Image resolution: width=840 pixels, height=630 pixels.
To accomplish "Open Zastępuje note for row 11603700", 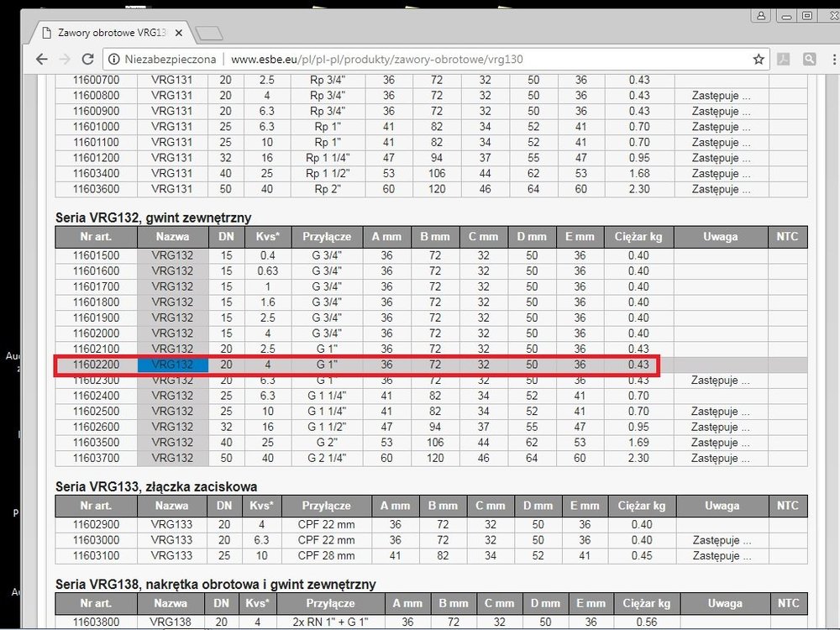I will click(x=721, y=459).
